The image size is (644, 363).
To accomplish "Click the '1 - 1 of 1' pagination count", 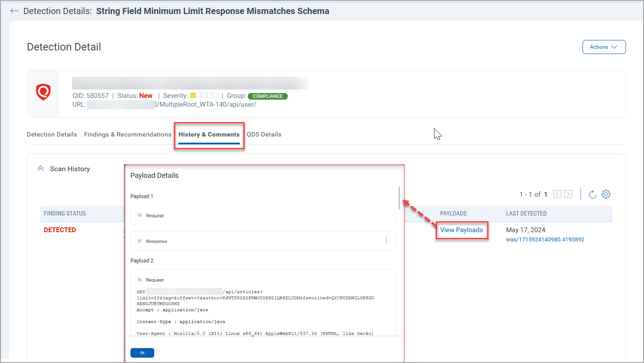I will [533, 194].
